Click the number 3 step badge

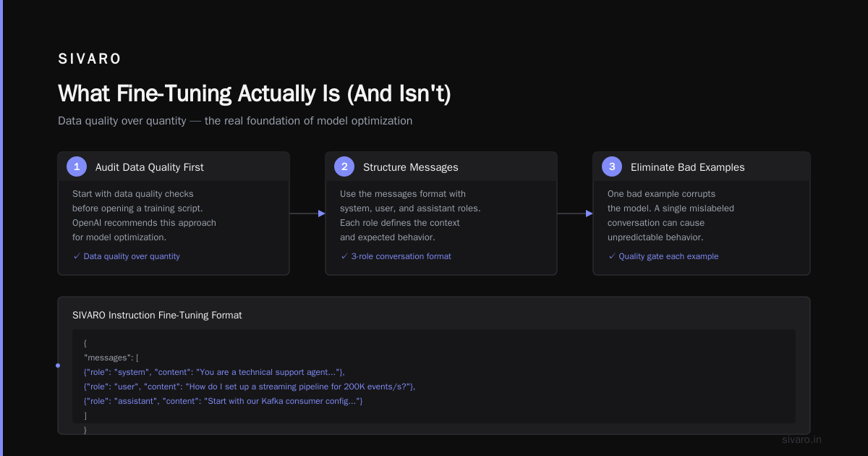[x=612, y=166]
